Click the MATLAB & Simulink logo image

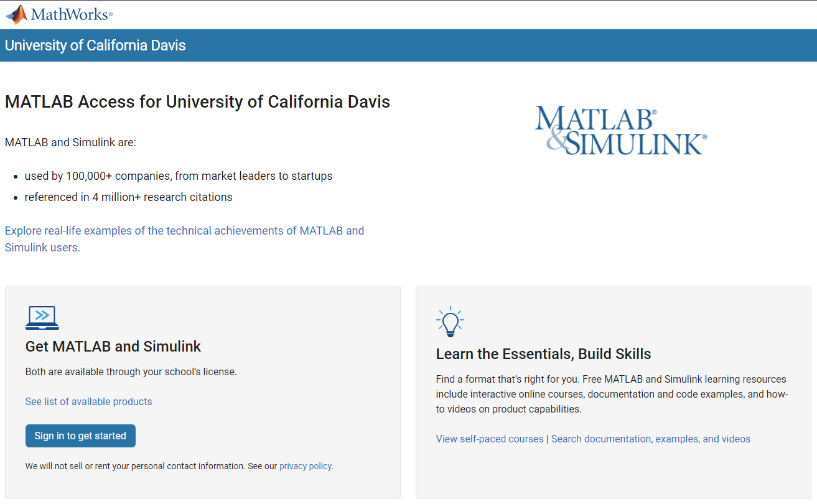click(x=620, y=131)
